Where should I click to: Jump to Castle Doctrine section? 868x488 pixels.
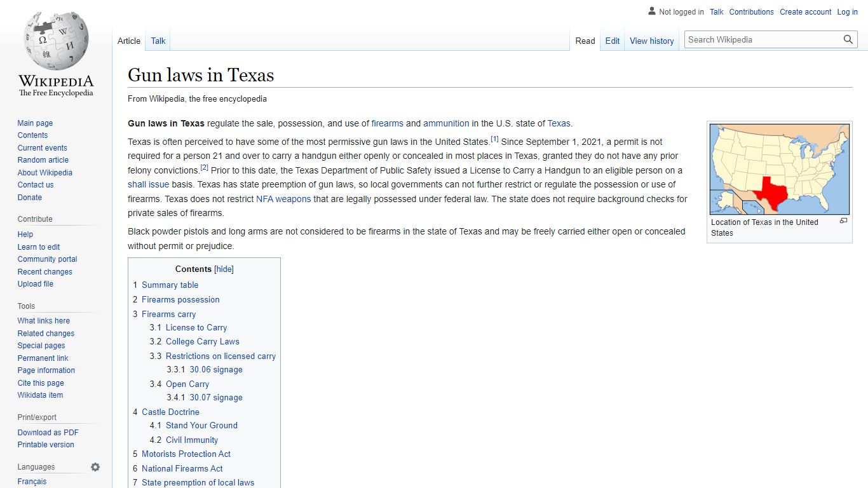tap(170, 412)
